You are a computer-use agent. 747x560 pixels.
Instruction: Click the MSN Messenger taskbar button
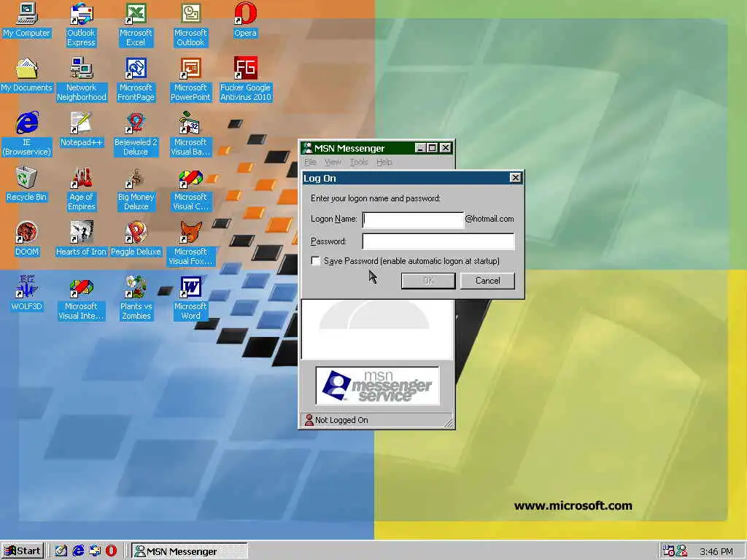(x=190, y=551)
